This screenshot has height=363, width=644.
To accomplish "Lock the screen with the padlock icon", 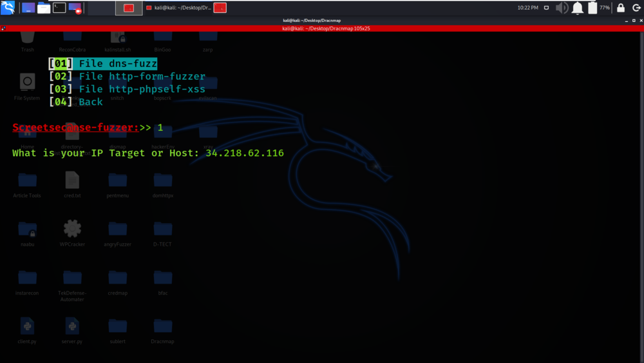I will coord(621,8).
